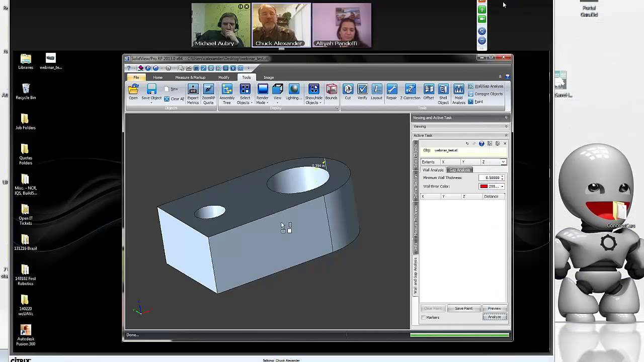This screenshot has height=362, width=644.
Task: Open the Measure Thickness vertical tab
Action: (416, 221)
